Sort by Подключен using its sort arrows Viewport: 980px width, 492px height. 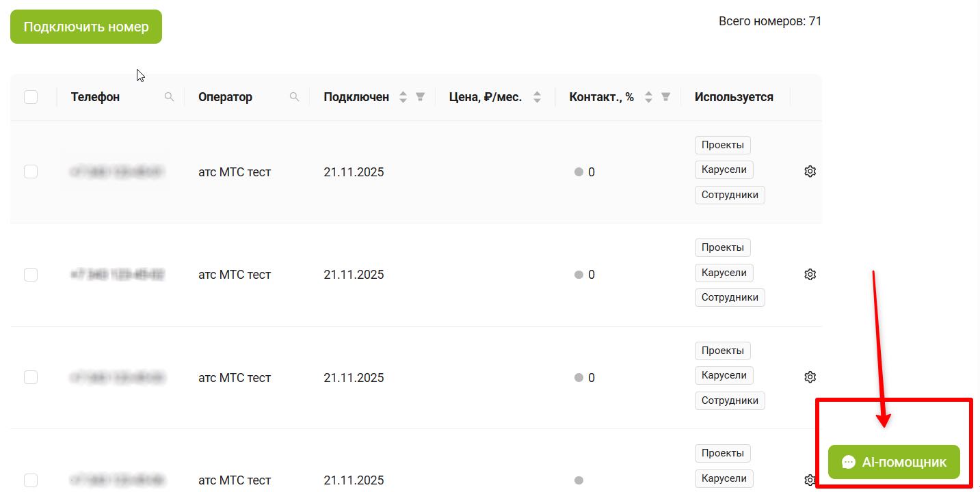coord(403,97)
